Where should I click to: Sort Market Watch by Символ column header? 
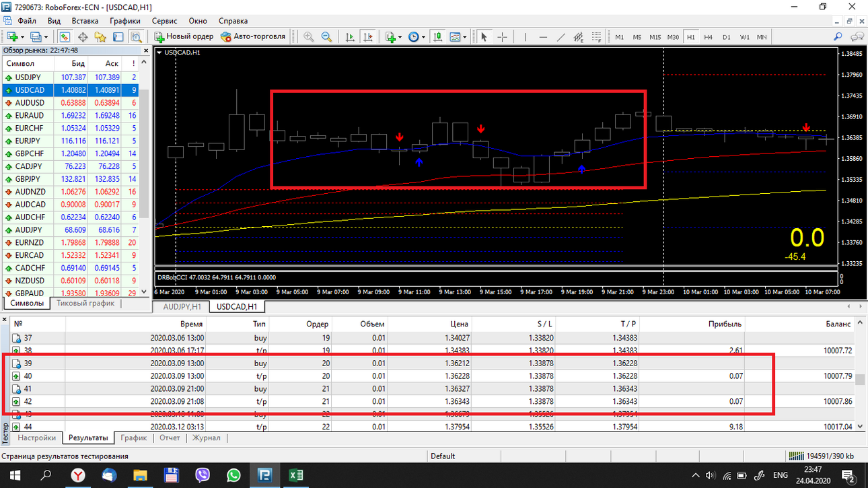[27, 63]
